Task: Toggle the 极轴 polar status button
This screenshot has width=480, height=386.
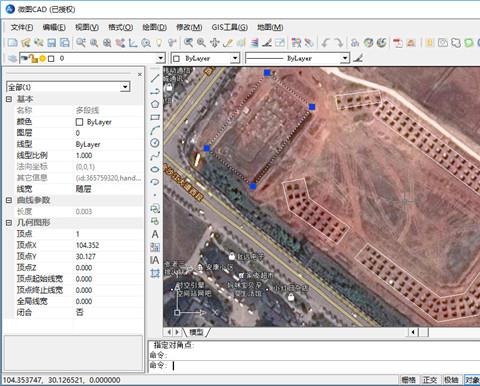Action: pos(451,380)
